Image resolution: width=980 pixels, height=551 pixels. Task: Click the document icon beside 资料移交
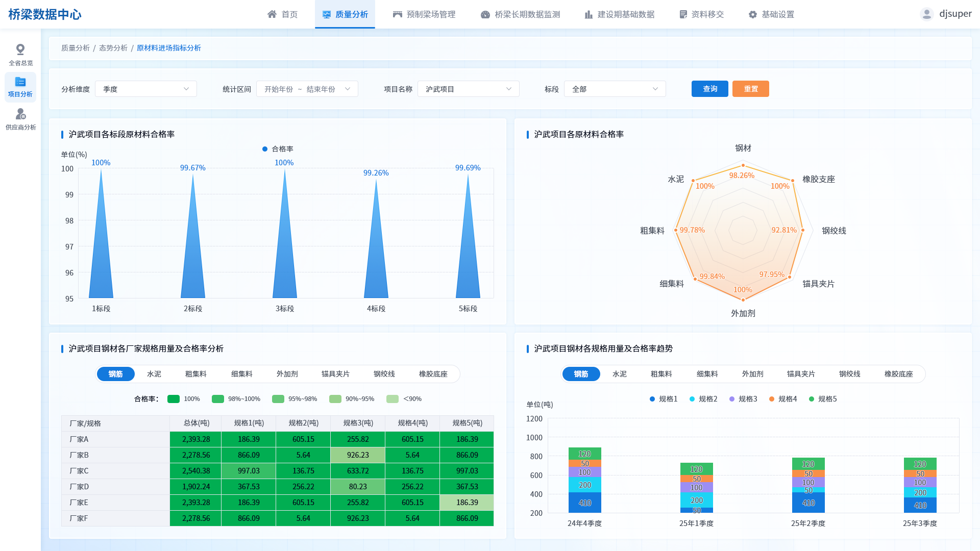click(683, 14)
